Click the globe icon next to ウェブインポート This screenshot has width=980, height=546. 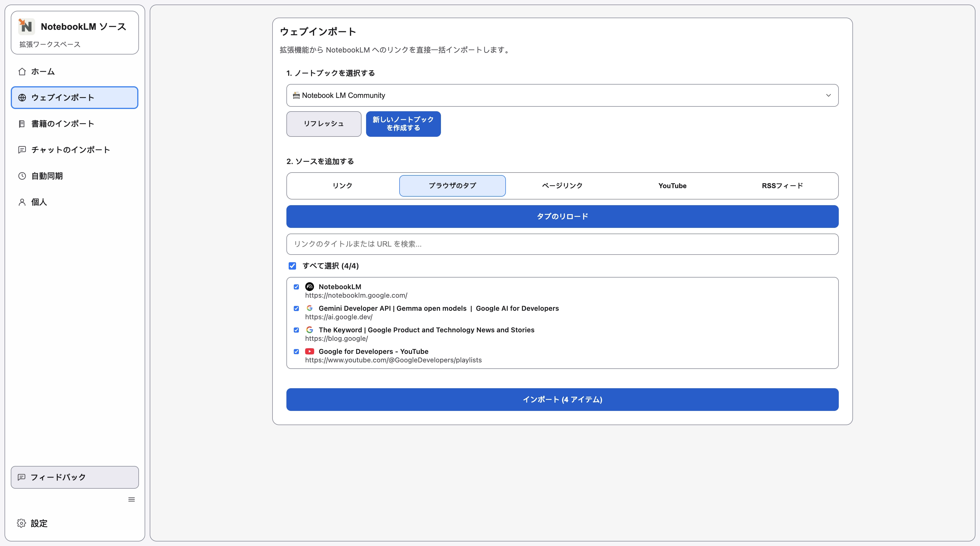click(x=22, y=97)
